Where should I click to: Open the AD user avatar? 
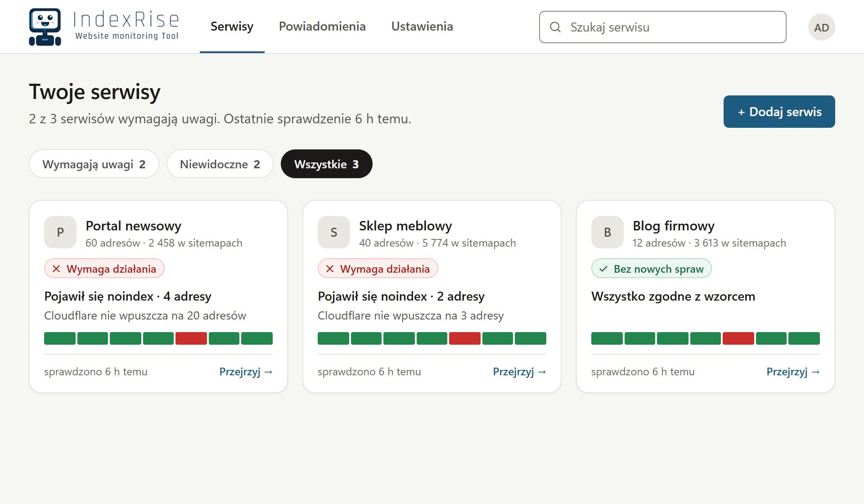point(821,27)
